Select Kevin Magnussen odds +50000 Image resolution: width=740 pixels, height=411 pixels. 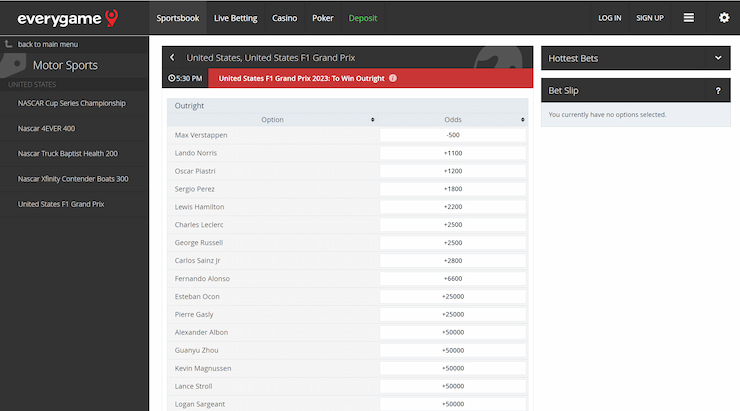click(453, 368)
